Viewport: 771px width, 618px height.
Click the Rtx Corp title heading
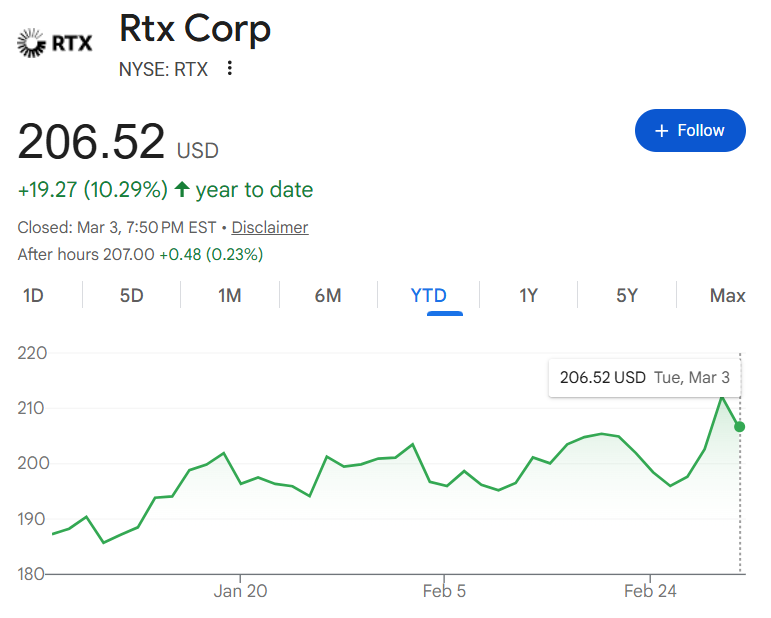[195, 28]
